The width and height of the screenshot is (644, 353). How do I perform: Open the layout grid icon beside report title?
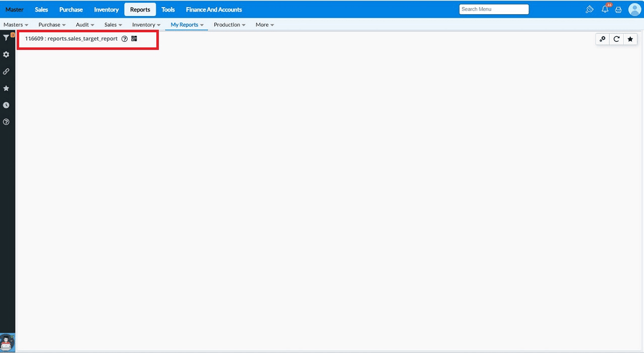134,38
